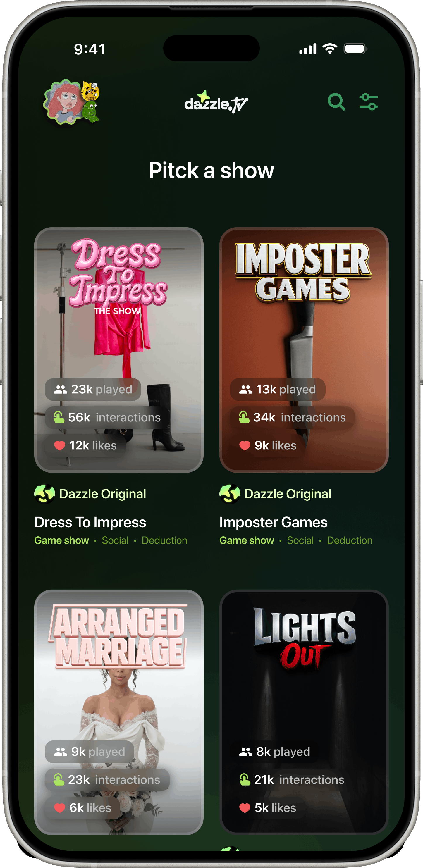This screenshot has width=423, height=868.
Task: Select the Dress To Impress title text
Action: point(90,522)
